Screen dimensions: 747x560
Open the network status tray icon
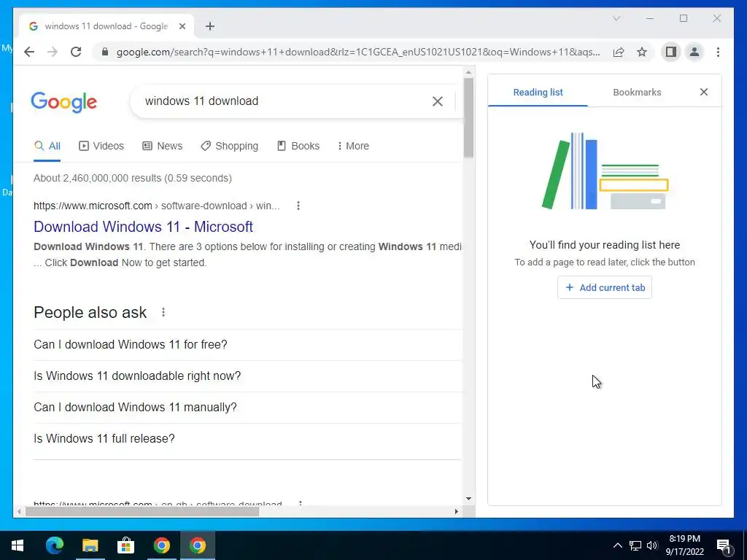click(x=635, y=545)
